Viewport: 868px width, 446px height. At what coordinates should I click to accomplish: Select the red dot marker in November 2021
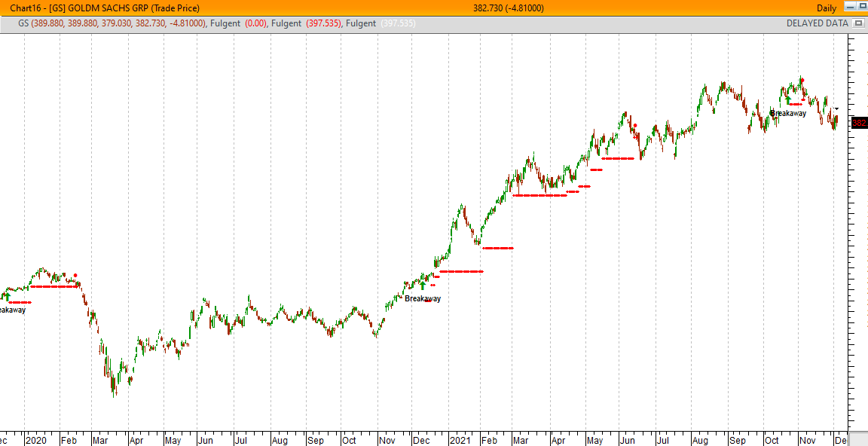click(802, 81)
